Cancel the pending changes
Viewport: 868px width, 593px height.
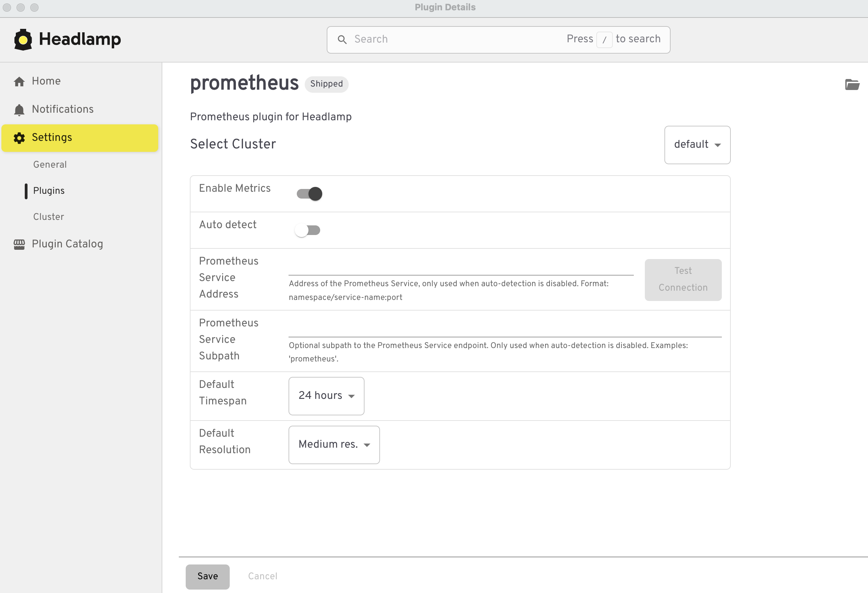tap(262, 576)
